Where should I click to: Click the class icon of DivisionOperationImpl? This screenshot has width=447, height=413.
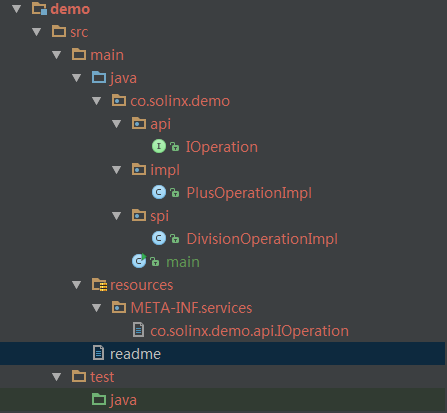(x=159, y=238)
